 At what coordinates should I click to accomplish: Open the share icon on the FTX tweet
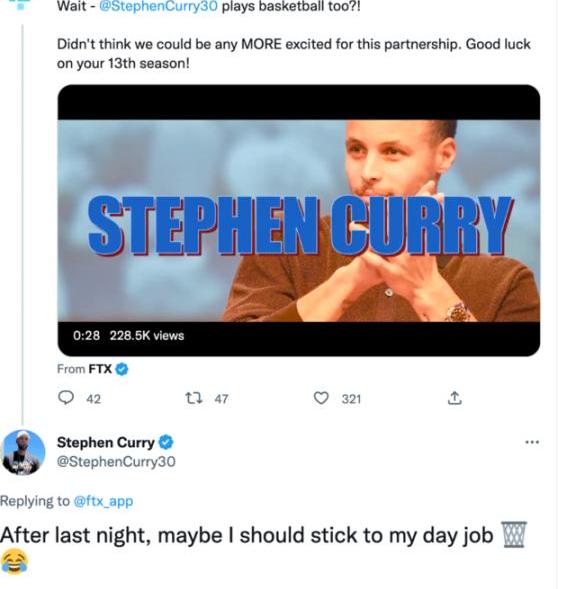click(x=454, y=398)
